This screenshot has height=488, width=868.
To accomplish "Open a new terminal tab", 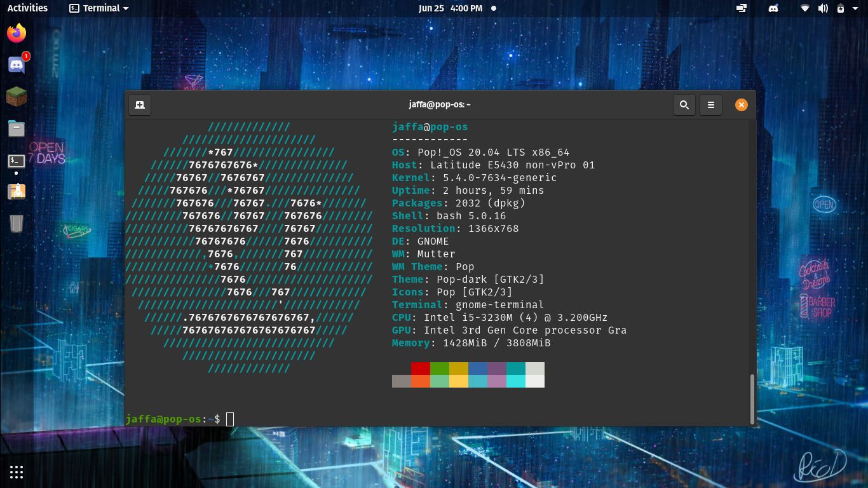I will [139, 104].
